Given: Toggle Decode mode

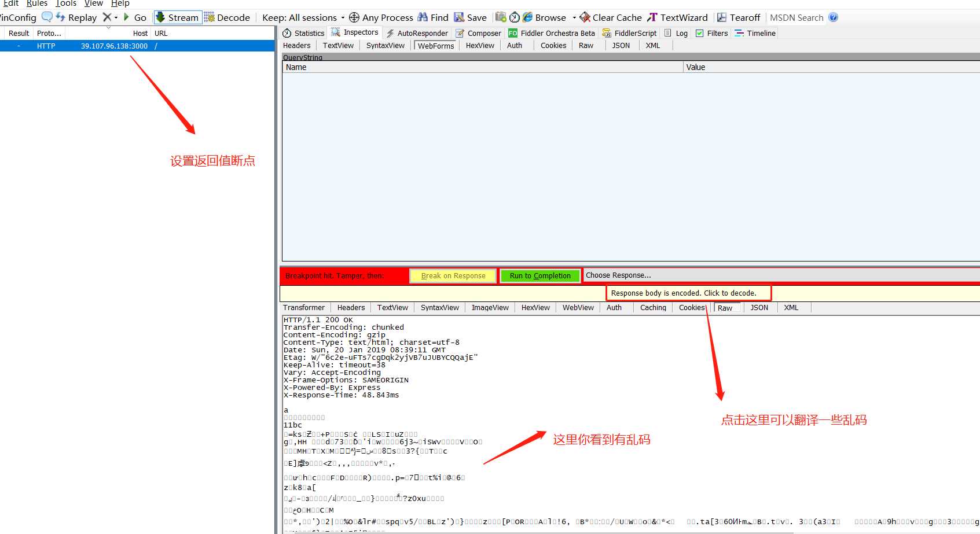Looking at the screenshot, I should coord(227,17).
